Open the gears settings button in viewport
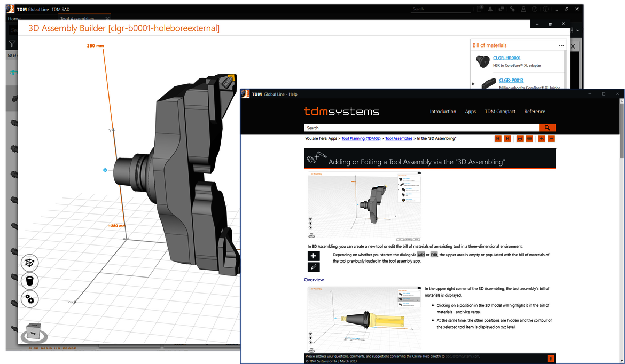 pyautogui.click(x=30, y=299)
